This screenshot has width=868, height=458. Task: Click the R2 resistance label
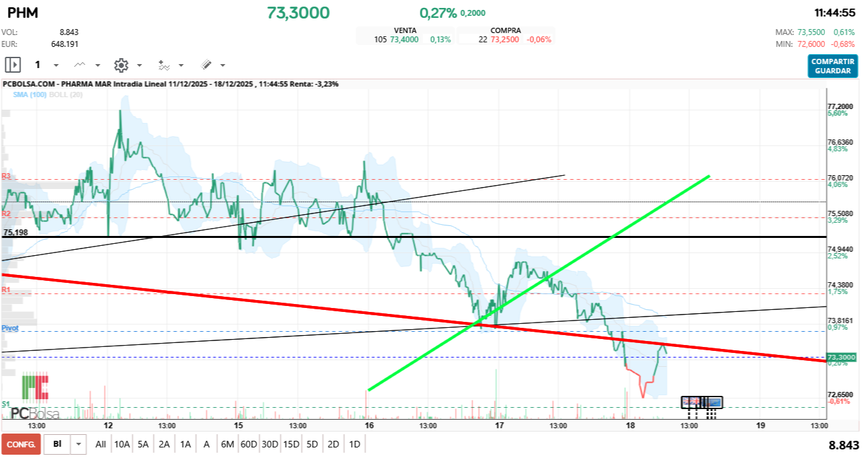coord(6,214)
